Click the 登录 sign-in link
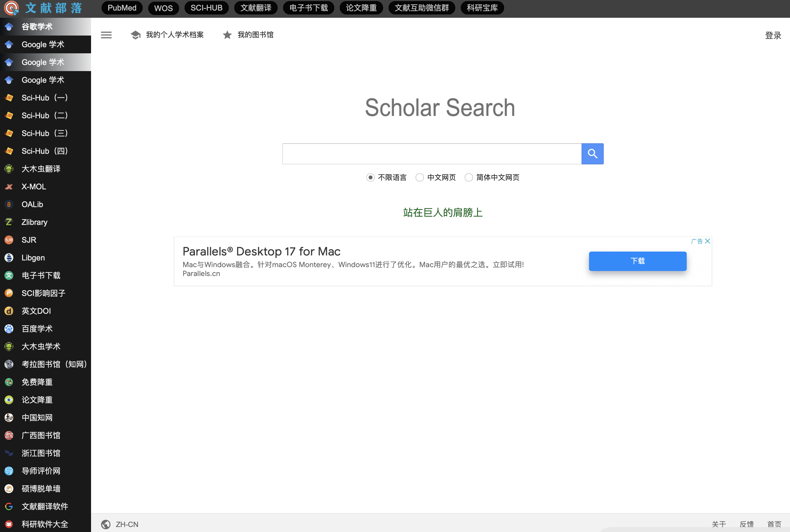Screen dimensions: 790x532 click(773, 35)
